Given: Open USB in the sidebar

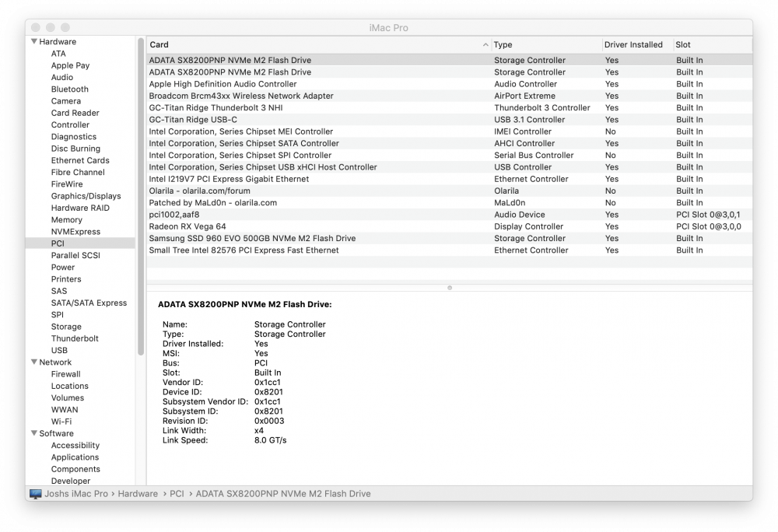Looking at the screenshot, I should (x=59, y=351).
